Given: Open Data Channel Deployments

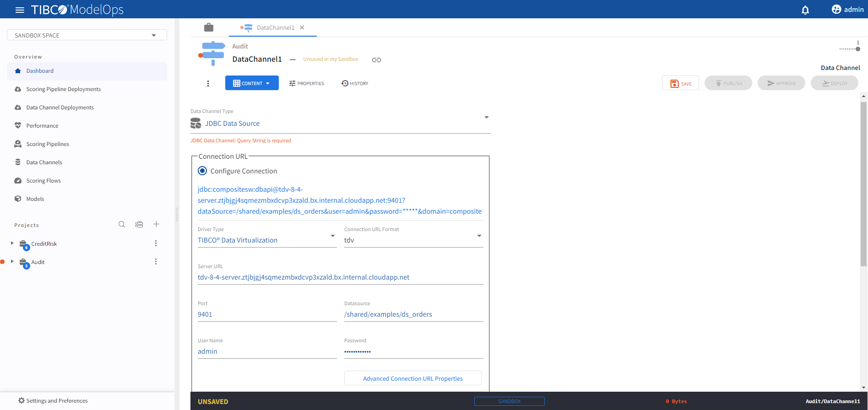Looking at the screenshot, I should tap(87, 108).
